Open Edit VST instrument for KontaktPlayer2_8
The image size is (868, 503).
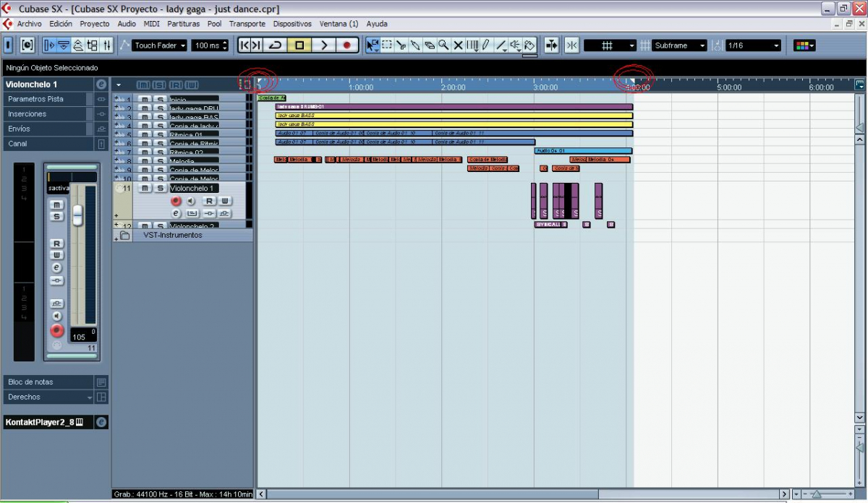point(101,422)
